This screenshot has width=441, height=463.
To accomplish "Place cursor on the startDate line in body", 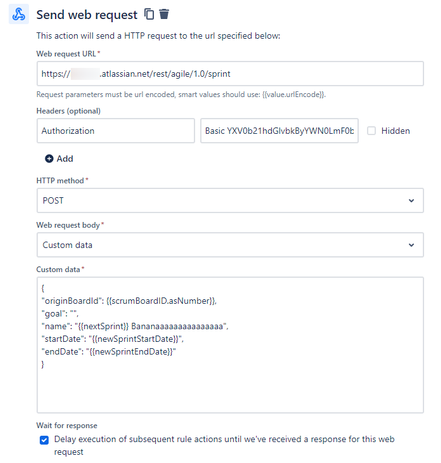I will coord(113,339).
